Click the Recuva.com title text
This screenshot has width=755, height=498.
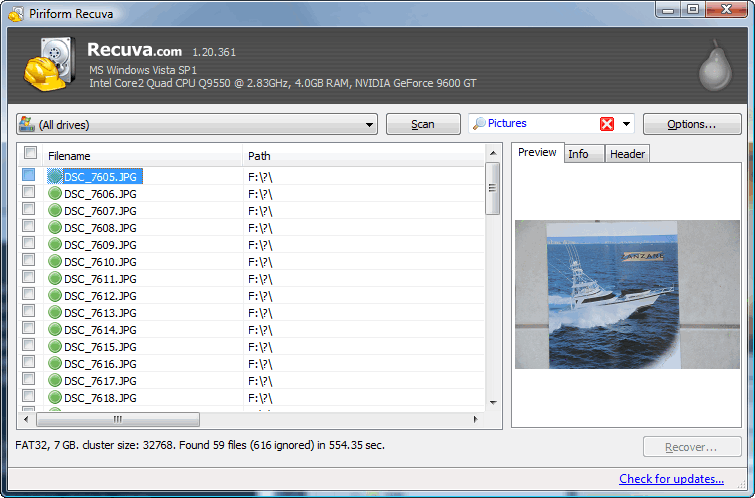(134, 50)
